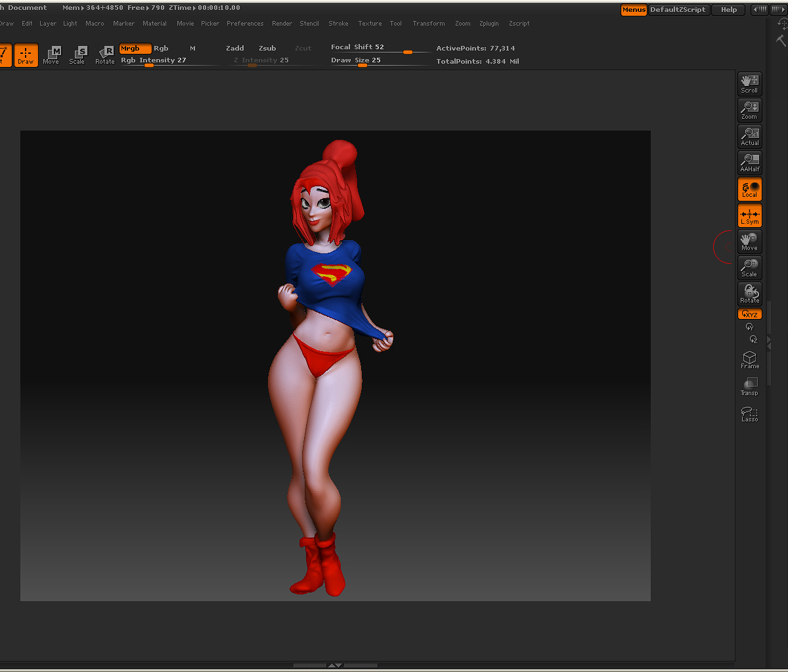
Task: Activate the Move tool in the top toolbar
Action: click(x=51, y=55)
